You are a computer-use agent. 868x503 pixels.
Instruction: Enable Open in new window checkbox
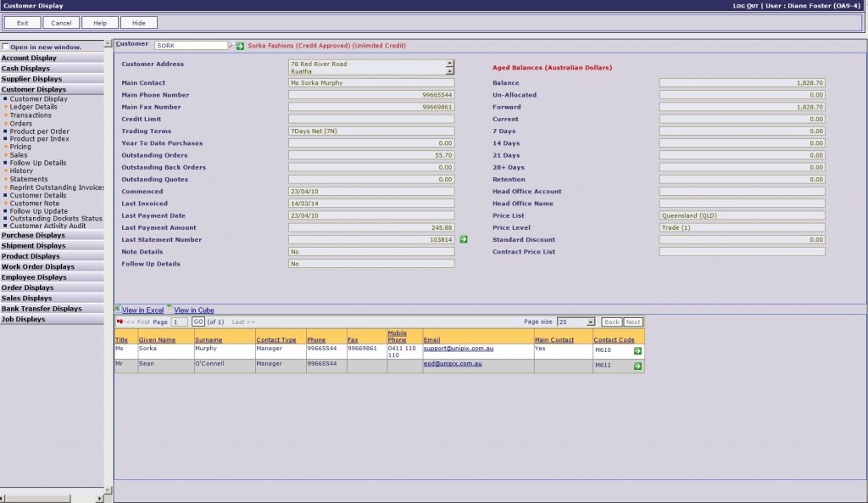6,47
